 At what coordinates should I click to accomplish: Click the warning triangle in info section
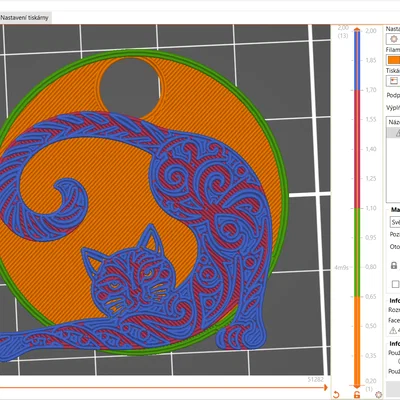(393, 330)
